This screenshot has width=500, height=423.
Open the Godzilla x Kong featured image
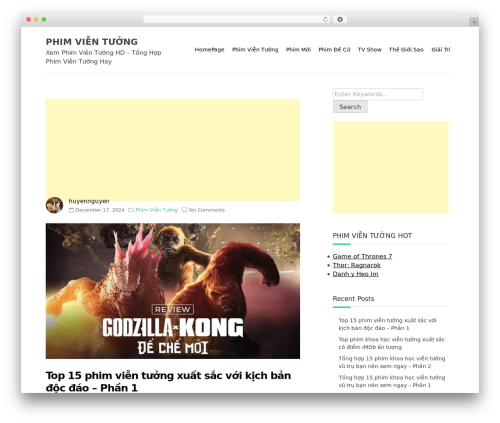173,291
